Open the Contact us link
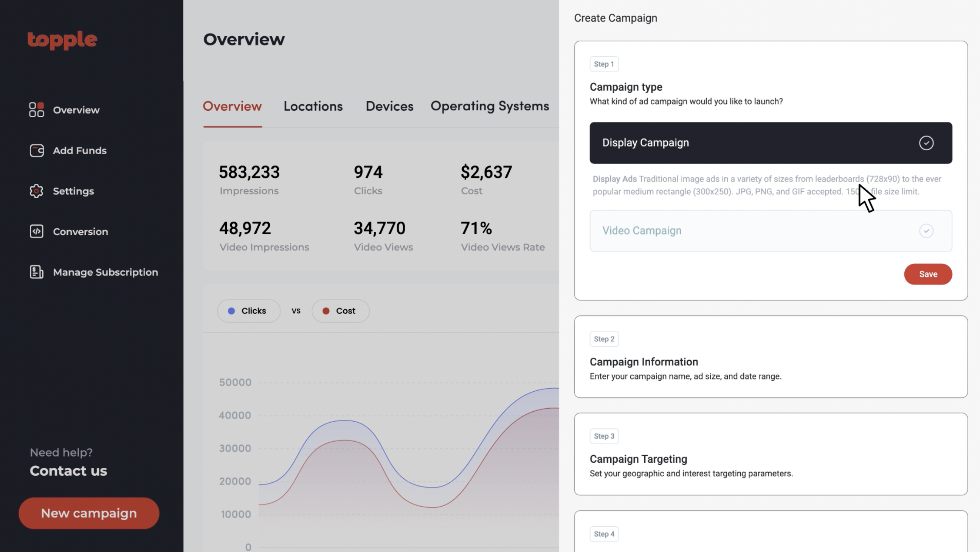The width and height of the screenshot is (980, 552). pyautogui.click(x=68, y=471)
